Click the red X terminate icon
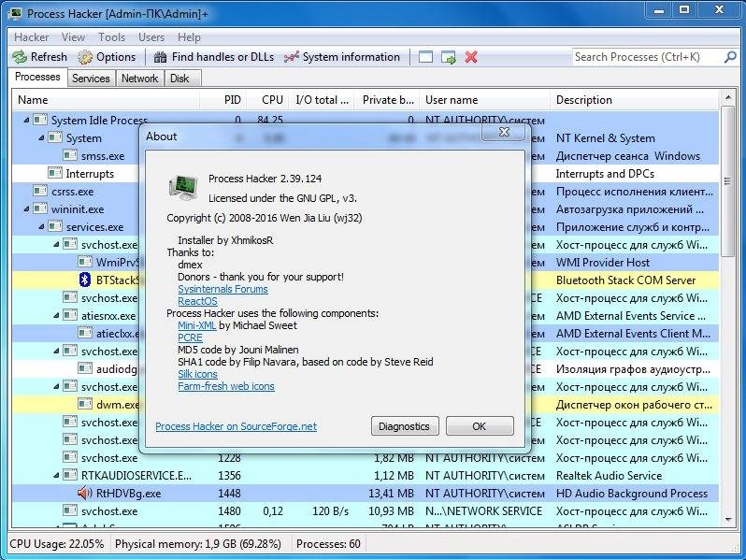The height and width of the screenshot is (560, 746). click(x=471, y=57)
